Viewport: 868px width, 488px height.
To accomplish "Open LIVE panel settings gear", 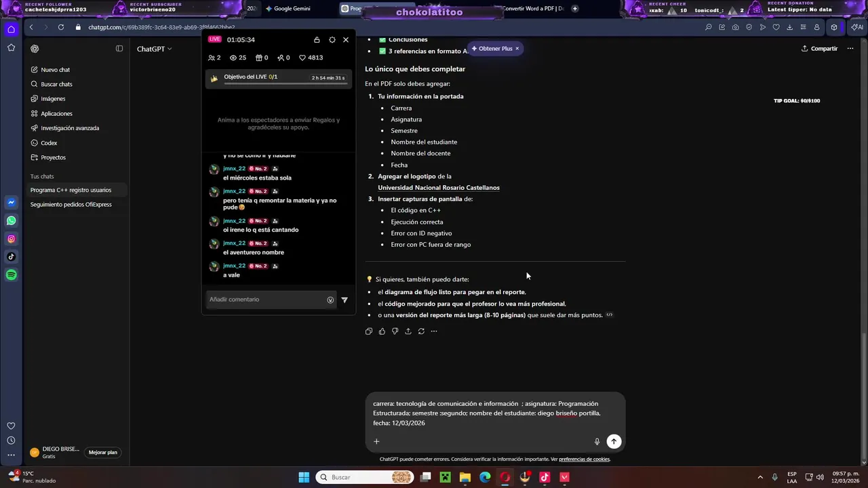I will pyautogui.click(x=332, y=40).
